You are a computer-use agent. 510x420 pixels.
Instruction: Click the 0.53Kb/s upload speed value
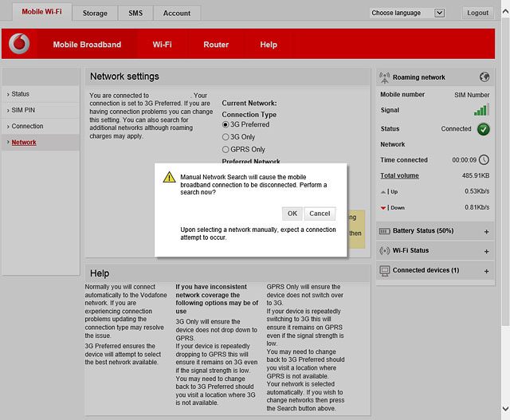(477, 191)
